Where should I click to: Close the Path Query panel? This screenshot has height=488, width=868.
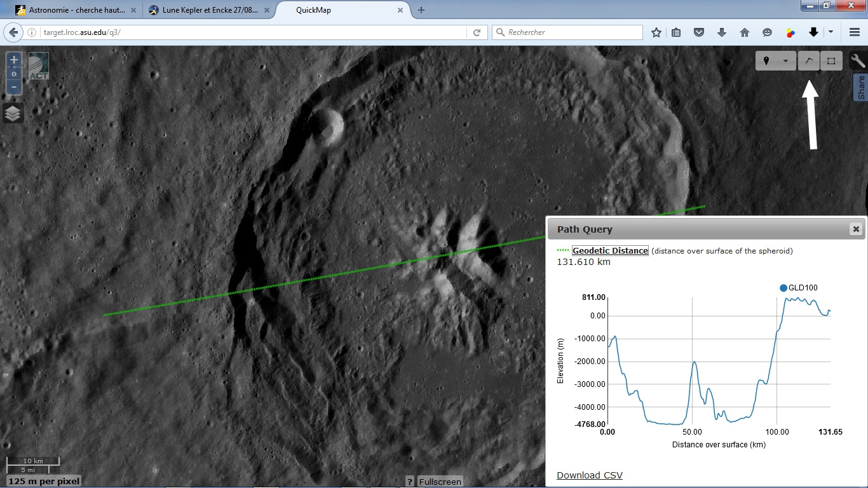(856, 229)
